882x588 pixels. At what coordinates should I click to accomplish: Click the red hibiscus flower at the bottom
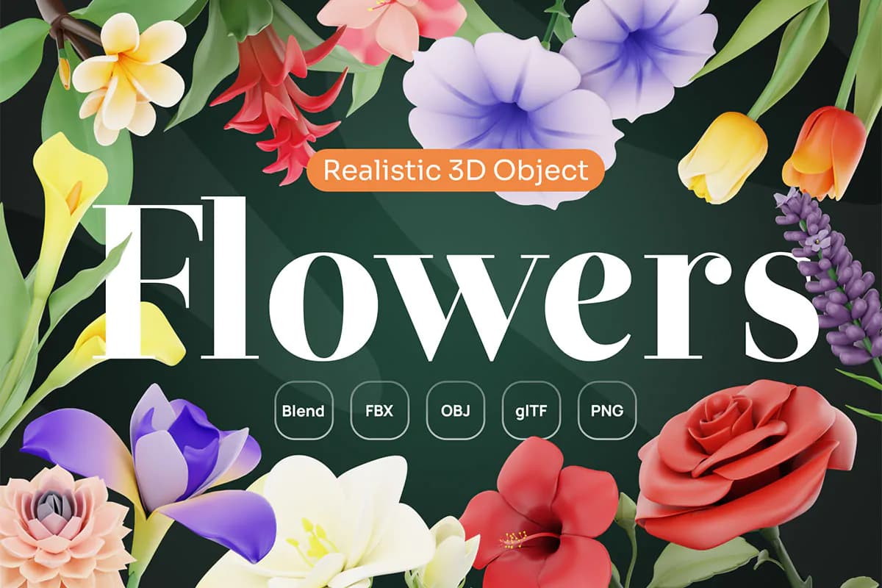pos(539,514)
